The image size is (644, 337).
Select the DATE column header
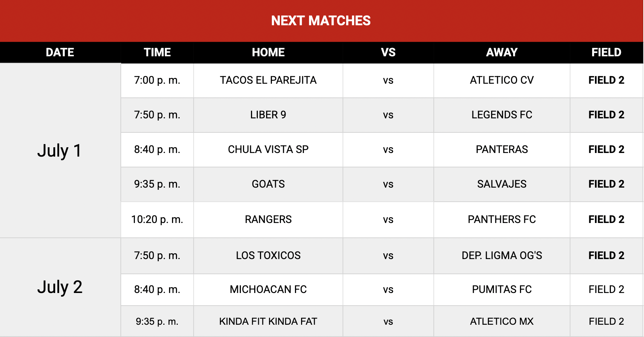point(60,53)
